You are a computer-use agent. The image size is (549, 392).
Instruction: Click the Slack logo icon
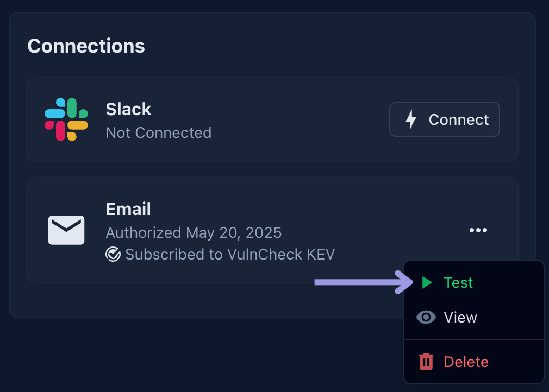pyautogui.click(x=66, y=119)
